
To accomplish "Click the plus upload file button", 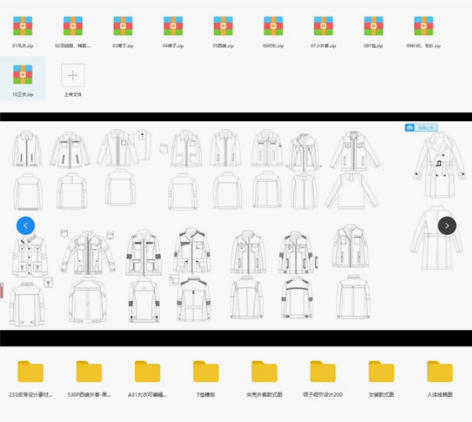I will (73, 75).
